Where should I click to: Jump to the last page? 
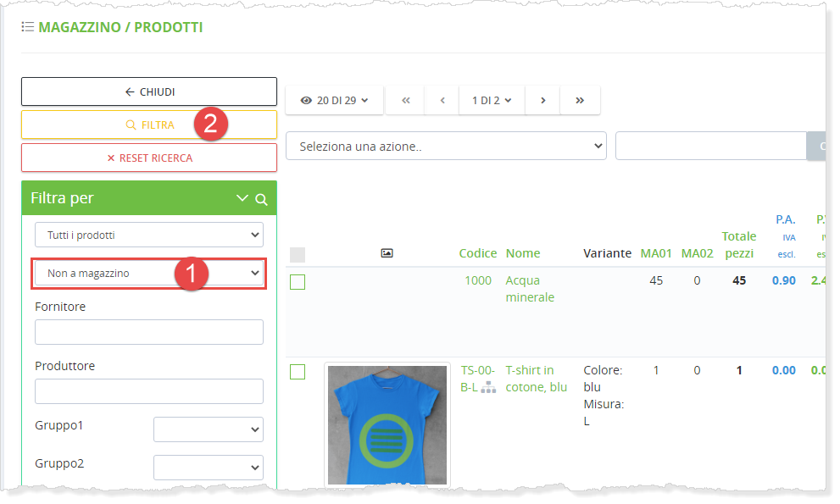pos(580,100)
